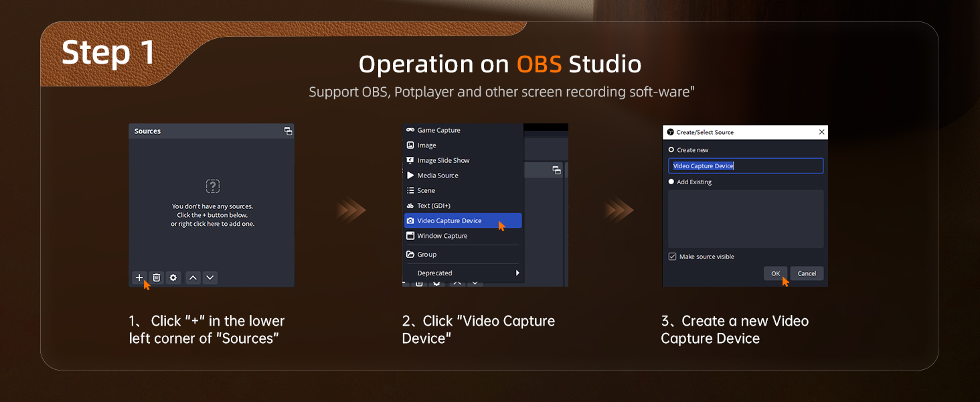Open source properties with the gear icon
980x402 pixels.
173,277
